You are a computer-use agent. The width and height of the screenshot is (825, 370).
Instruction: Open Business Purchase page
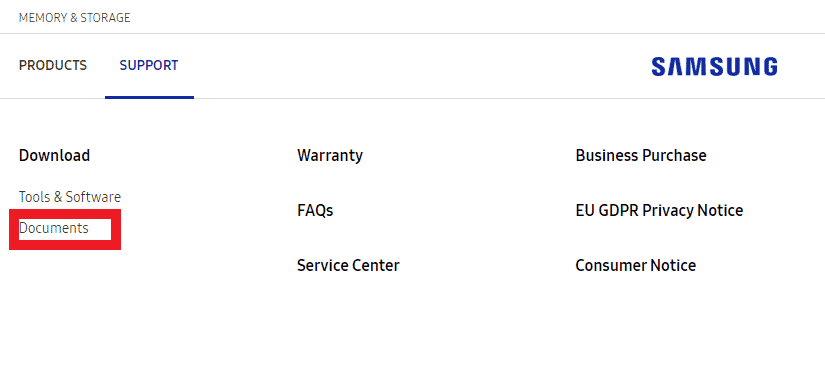641,156
